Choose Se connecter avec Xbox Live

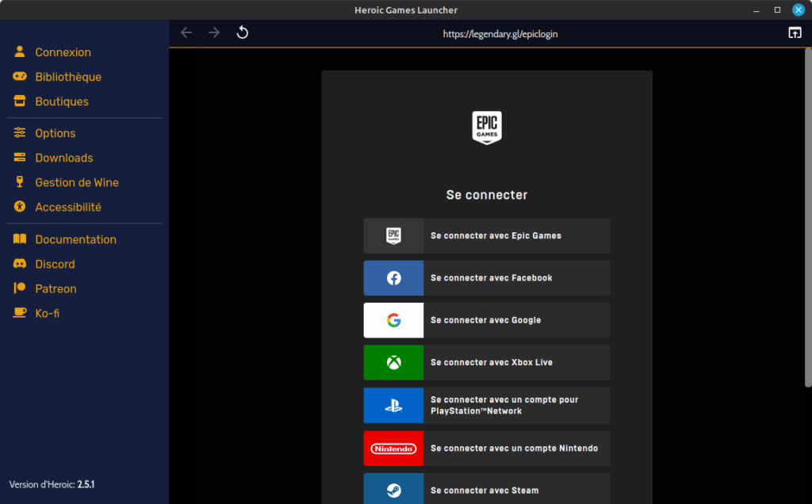pyautogui.click(x=487, y=363)
